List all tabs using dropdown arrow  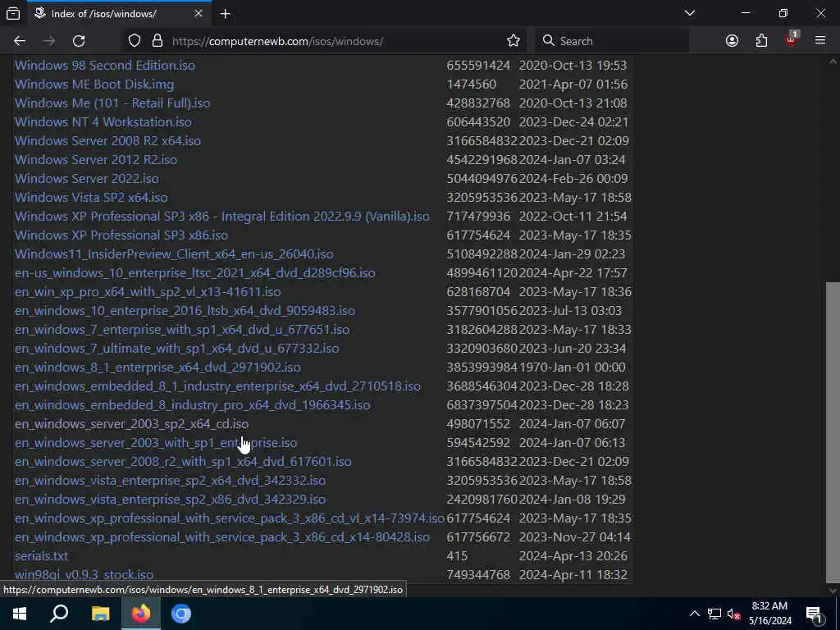tap(690, 13)
